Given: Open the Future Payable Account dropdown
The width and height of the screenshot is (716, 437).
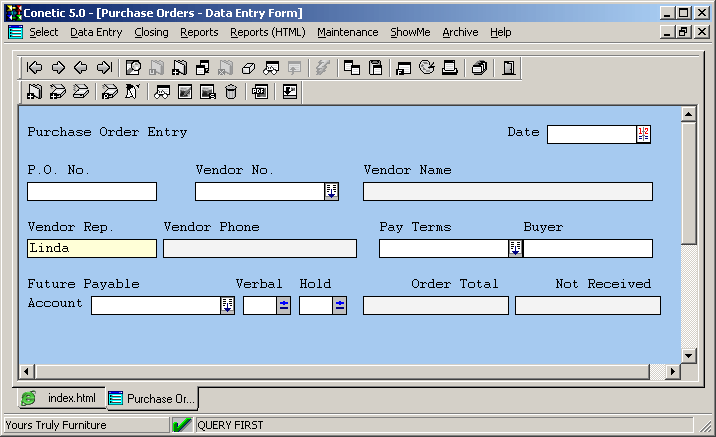Looking at the screenshot, I should tap(227, 306).
